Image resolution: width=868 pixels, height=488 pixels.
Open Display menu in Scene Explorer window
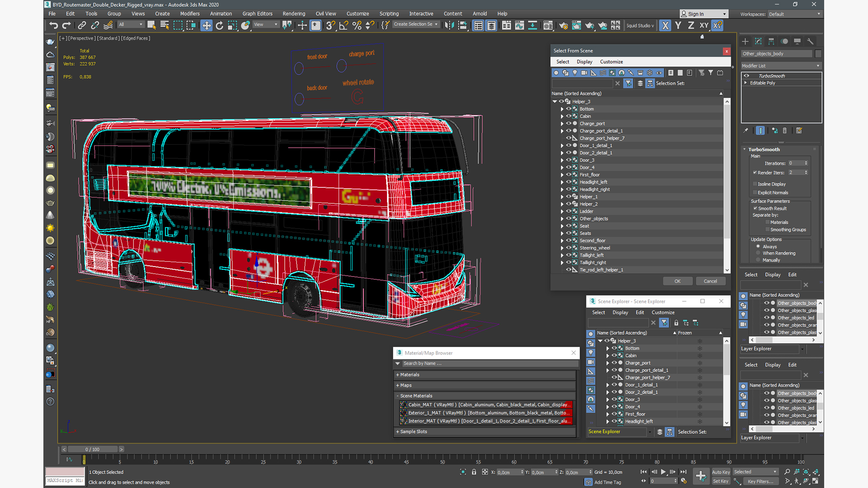(x=620, y=313)
